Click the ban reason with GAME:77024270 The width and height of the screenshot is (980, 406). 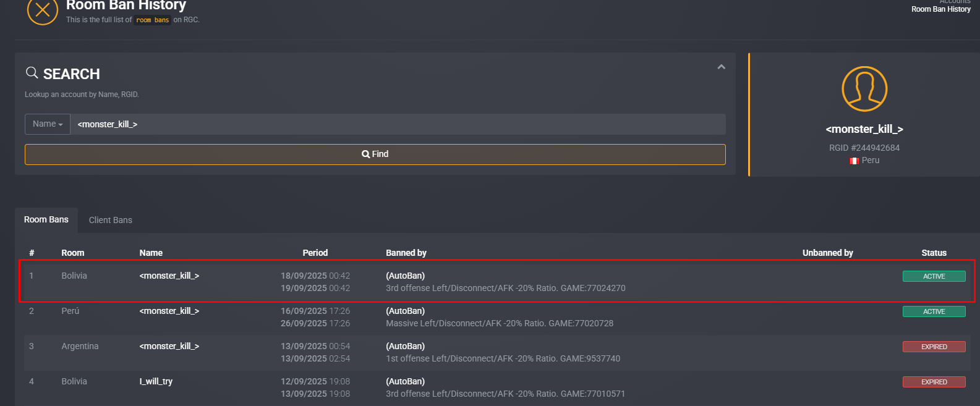506,288
